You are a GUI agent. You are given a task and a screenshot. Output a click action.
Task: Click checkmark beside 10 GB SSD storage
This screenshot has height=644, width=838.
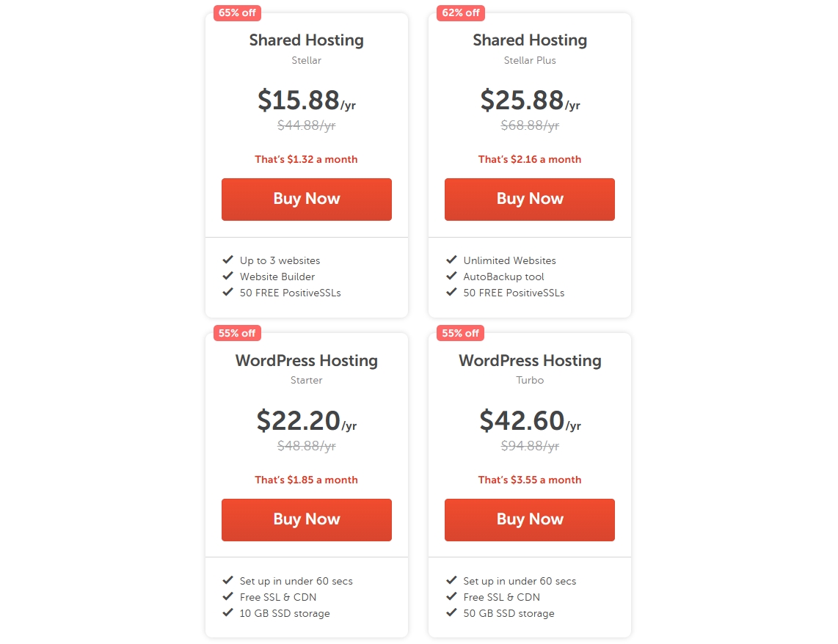tap(228, 612)
